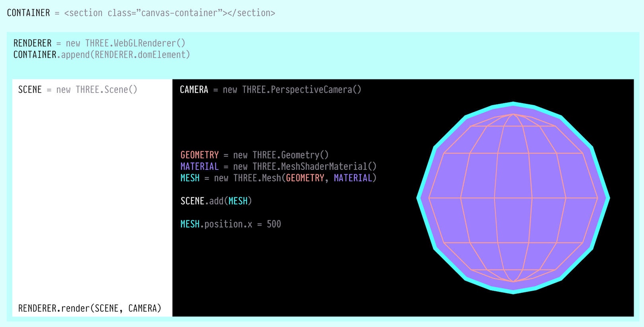Click the RENDERER variable name
Image resolution: width=644 pixels, height=327 pixels.
[32, 43]
